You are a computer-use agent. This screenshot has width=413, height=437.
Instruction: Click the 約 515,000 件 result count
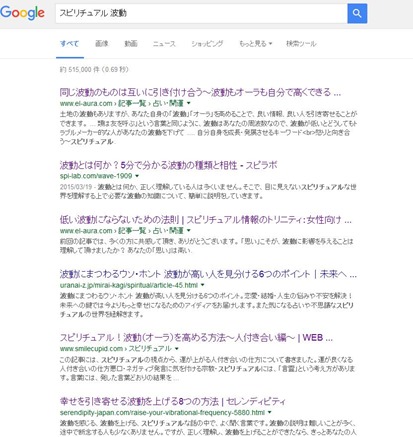(x=94, y=69)
